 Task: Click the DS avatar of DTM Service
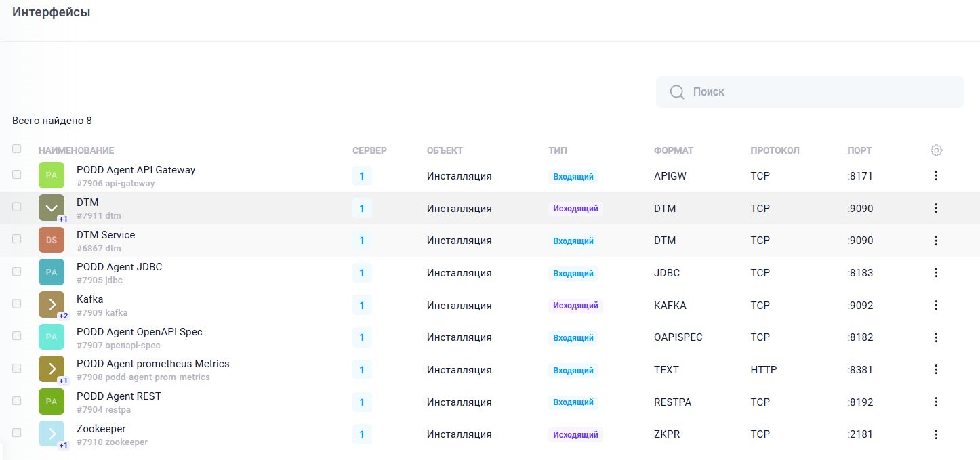coord(52,240)
